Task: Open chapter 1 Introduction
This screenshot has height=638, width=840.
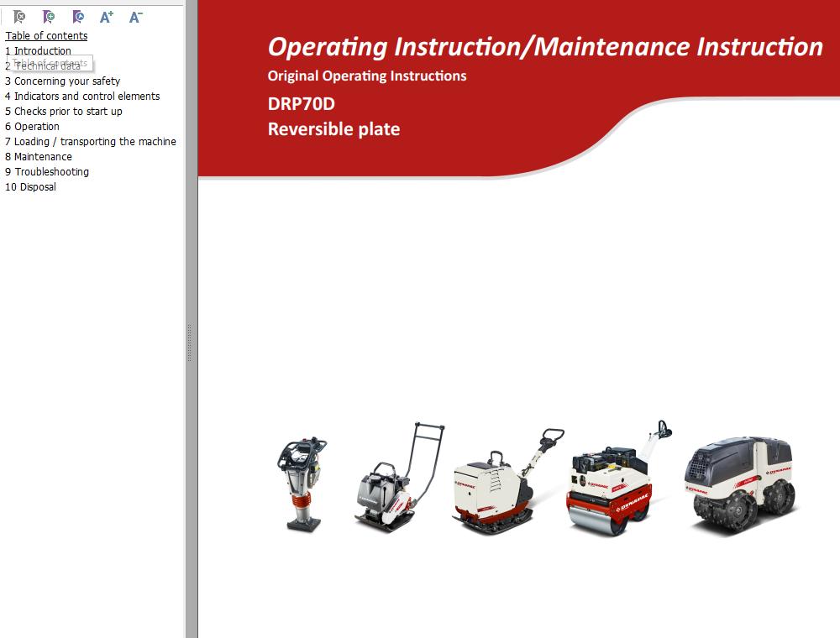Action: tap(38, 51)
